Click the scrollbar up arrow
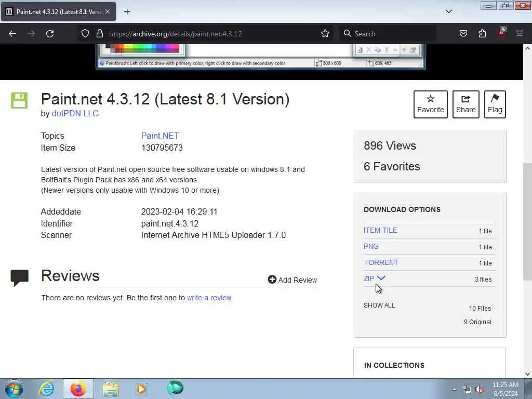The image size is (532, 399). [x=528, y=48]
